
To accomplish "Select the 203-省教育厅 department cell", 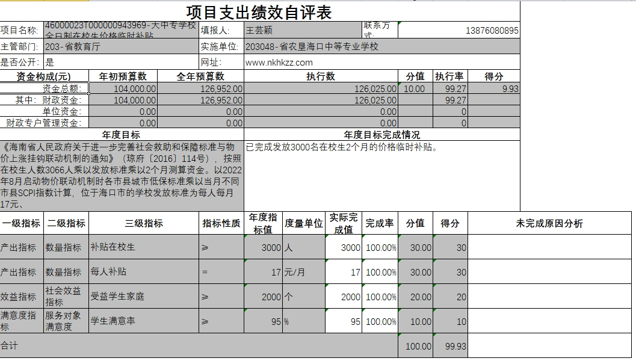I will [122, 47].
